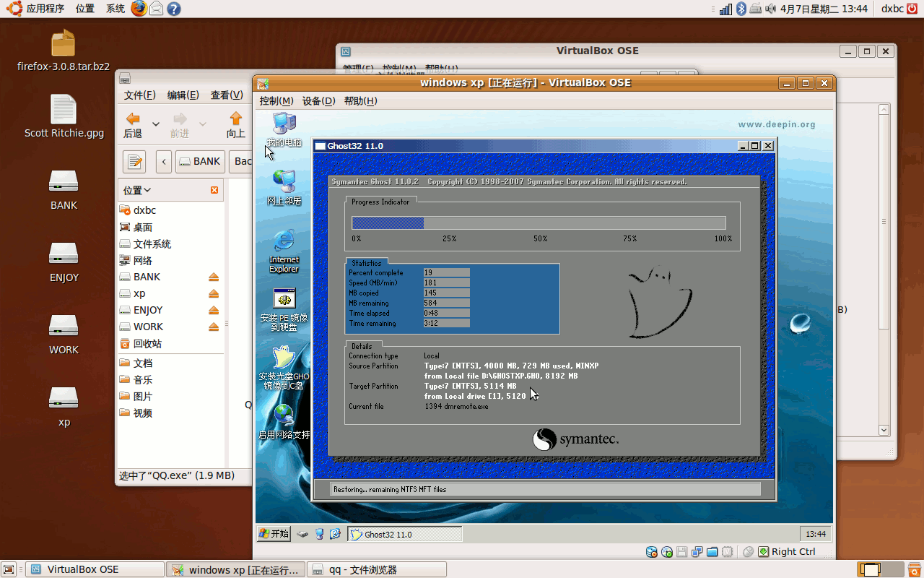Eject the ENJOY volume in sidebar
This screenshot has width=924, height=578.
(x=214, y=311)
